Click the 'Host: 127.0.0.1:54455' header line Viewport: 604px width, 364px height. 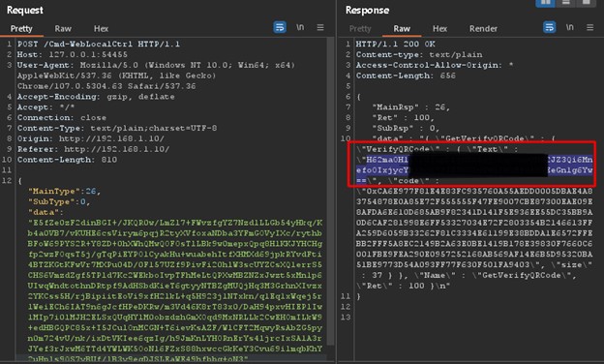(72, 54)
